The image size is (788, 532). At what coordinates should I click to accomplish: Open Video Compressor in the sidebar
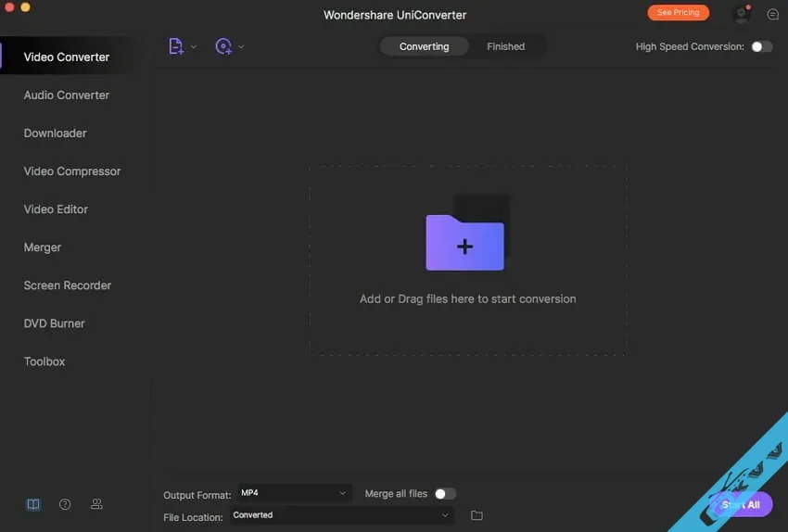click(x=72, y=171)
